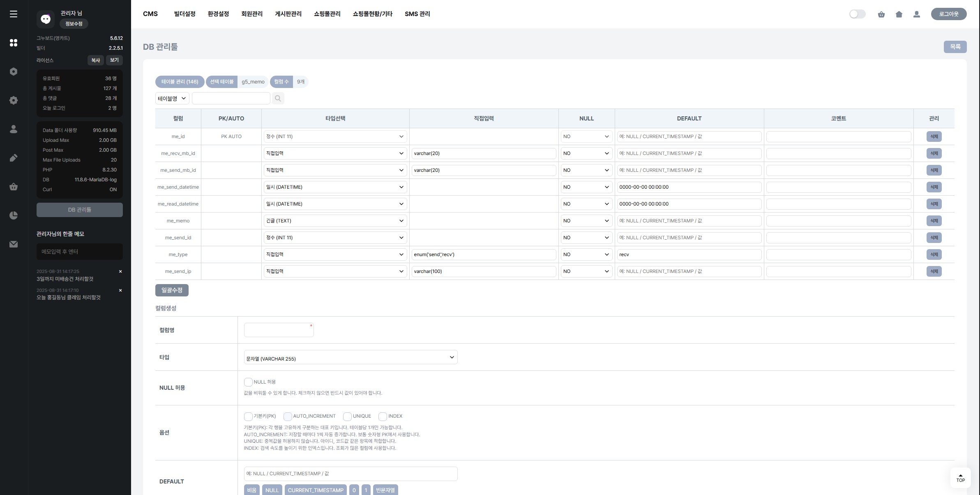Image resolution: width=980 pixels, height=495 pixels.
Task: Open the top-right basket shop icon
Action: 881,14
